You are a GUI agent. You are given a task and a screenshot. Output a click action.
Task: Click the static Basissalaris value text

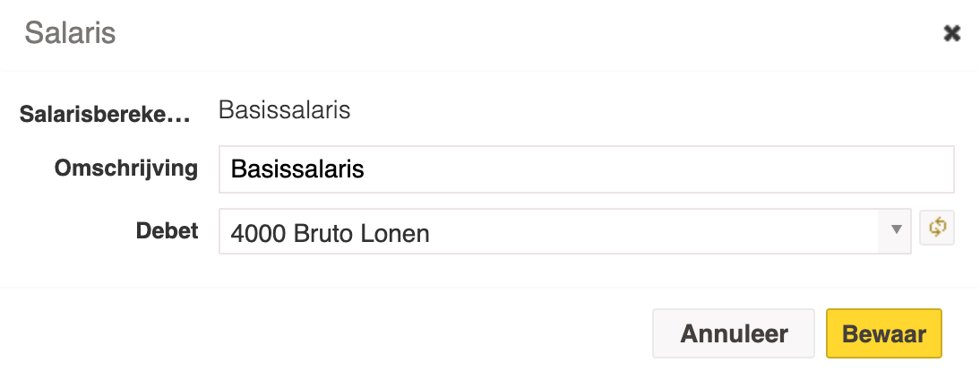click(284, 110)
